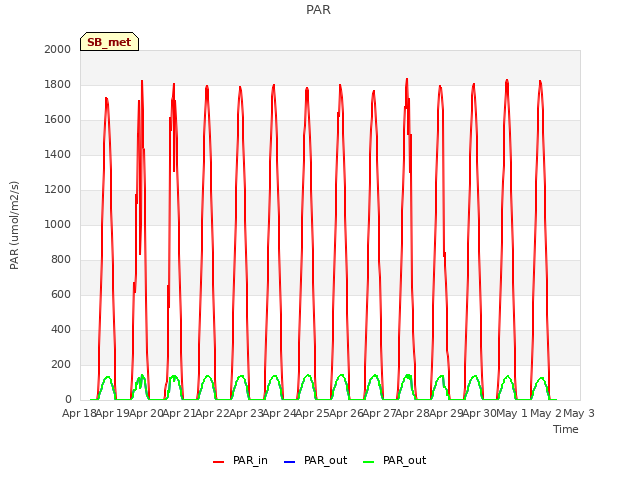The height and width of the screenshot is (480, 640).
Task: Click the Apr 25 x-axis label
Action: (312, 413)
